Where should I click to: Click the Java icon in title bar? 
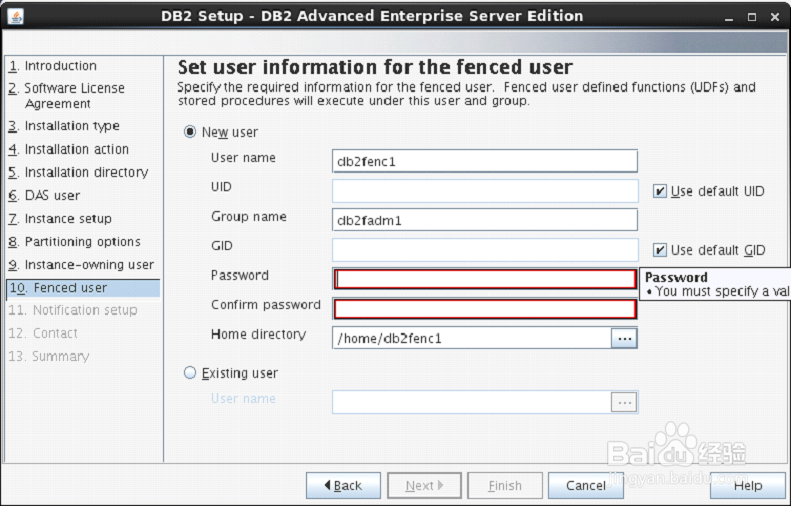[x=16, y=17]
